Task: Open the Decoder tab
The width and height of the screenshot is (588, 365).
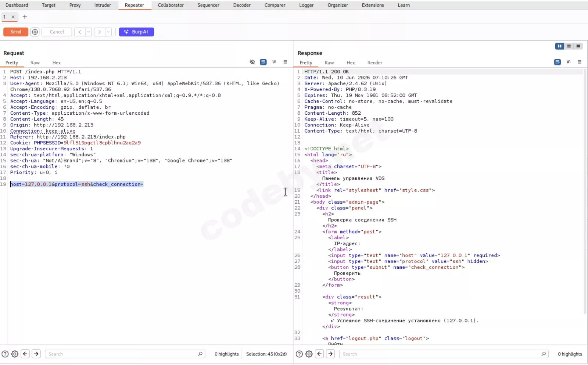Action: coord(242,5)
